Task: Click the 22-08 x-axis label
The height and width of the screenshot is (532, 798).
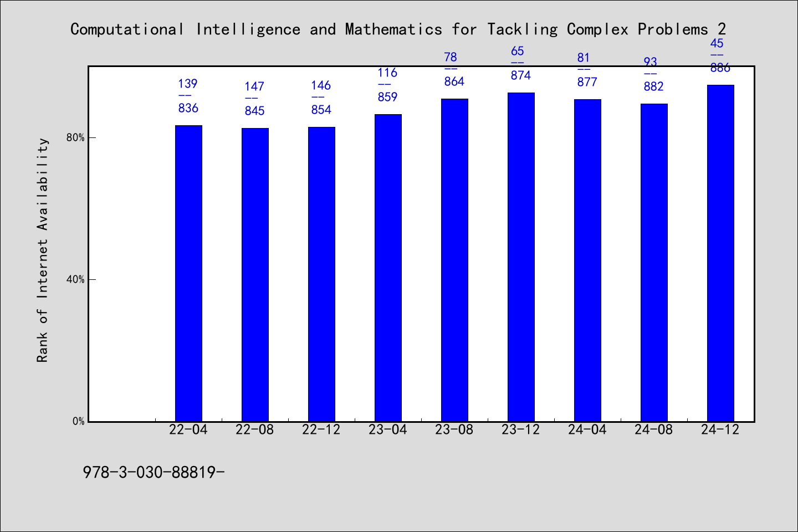Action: 255,430
